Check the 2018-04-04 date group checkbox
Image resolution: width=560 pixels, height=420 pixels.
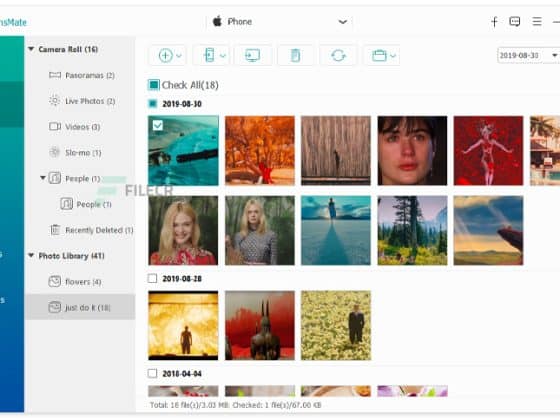(152, 374)
